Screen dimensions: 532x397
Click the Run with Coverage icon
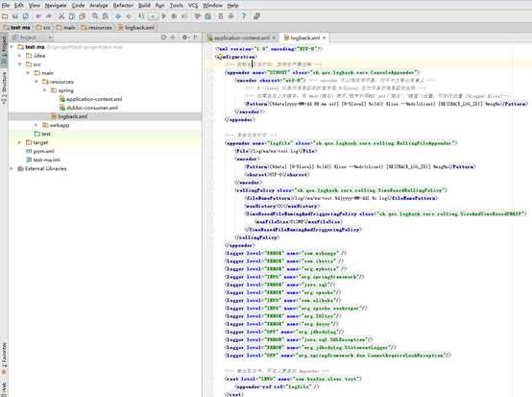(x=184, y=16)
